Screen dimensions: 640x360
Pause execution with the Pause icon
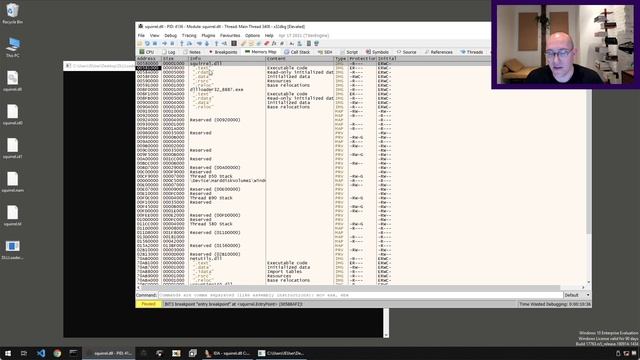pos(173,43)
